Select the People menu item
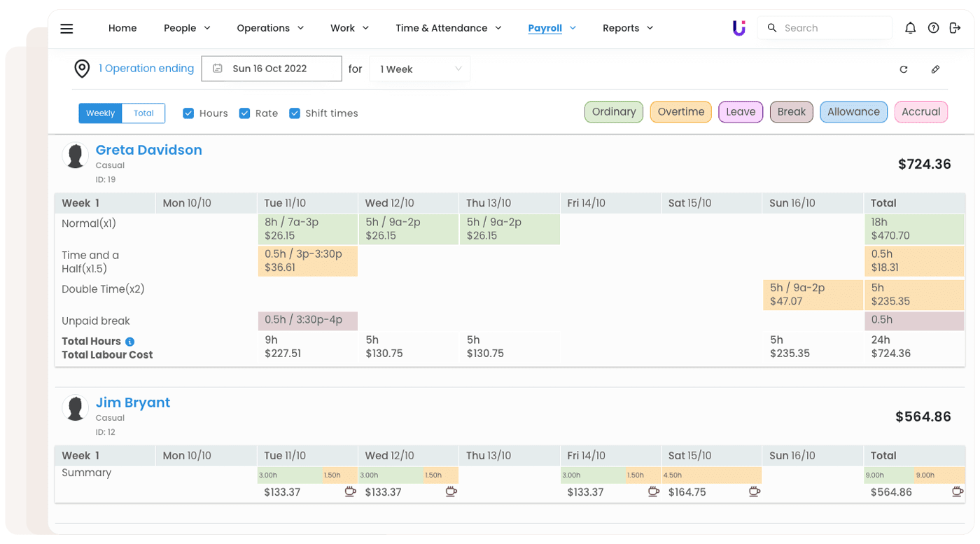This screenshot has height=544, width=980. pyautogui.click(x=186, y=28)
